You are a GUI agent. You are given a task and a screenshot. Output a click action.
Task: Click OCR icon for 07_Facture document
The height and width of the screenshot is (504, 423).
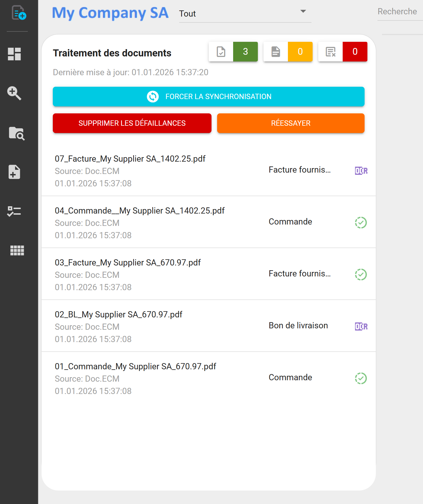click(361, 171)
